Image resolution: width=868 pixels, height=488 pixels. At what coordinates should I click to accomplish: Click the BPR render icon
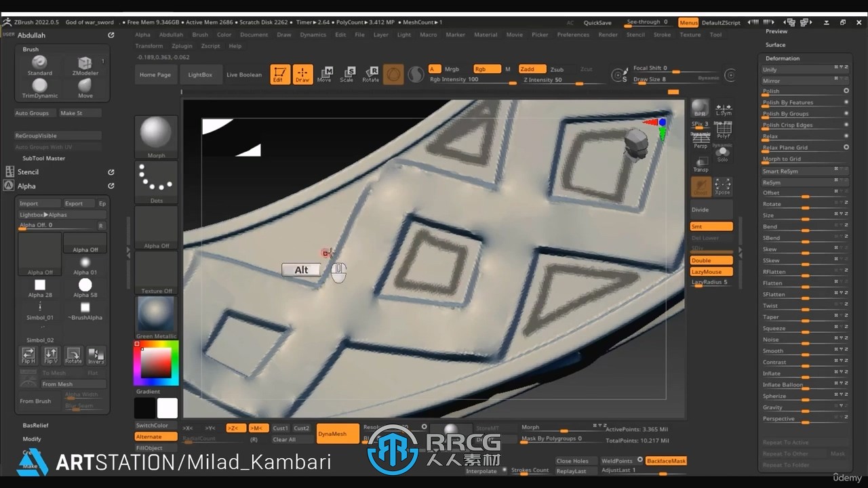tap(700, 108)
